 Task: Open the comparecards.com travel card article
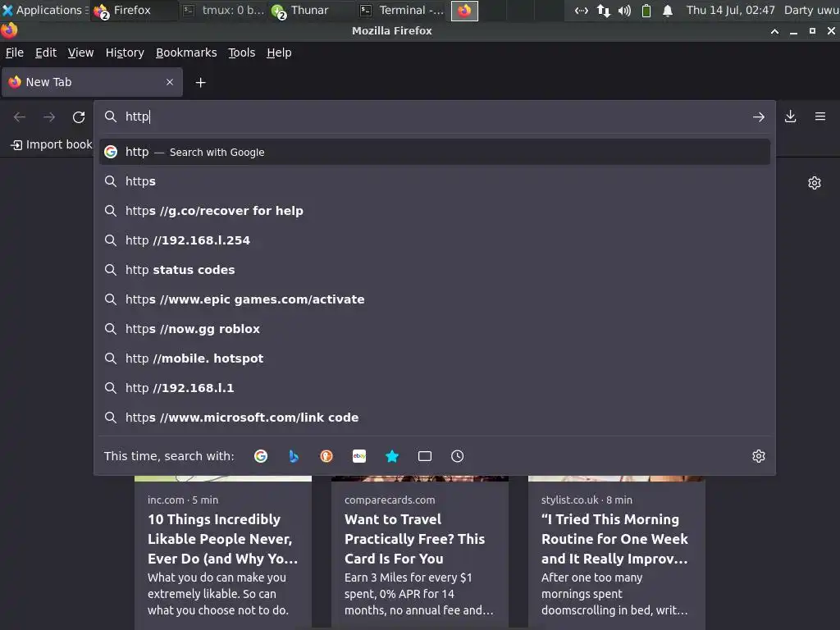coord(420,552)
